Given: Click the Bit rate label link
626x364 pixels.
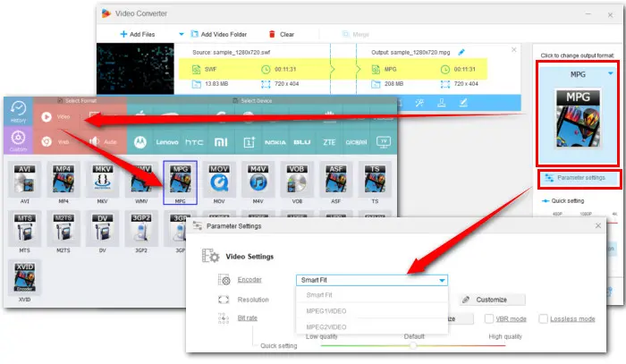Looking at the screenshot, I should coord(248,317).
